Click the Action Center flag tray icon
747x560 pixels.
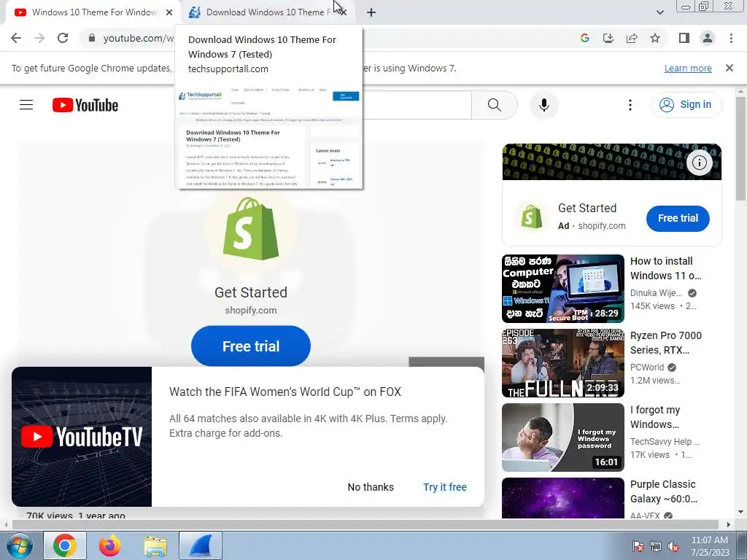(x=638, y=546)
